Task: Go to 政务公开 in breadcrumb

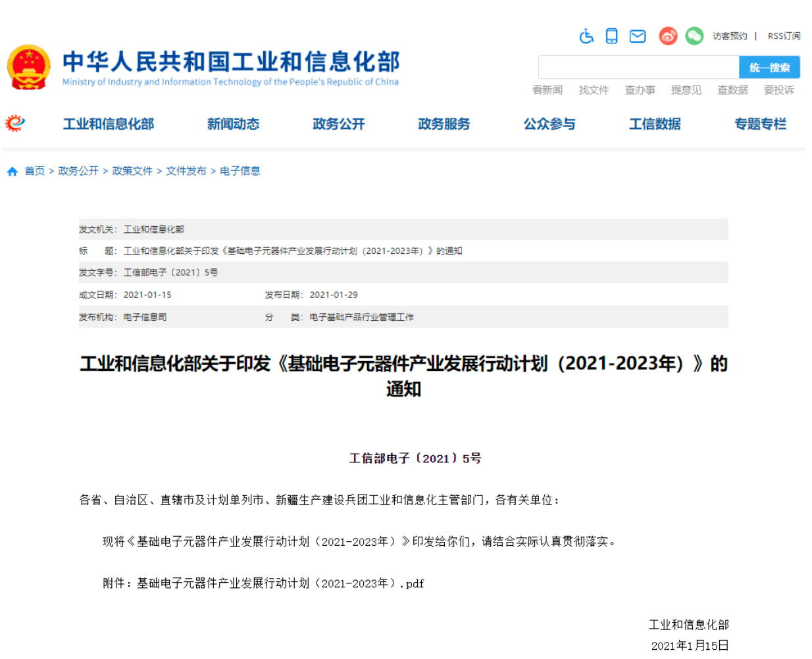Action: pos(78,171)
